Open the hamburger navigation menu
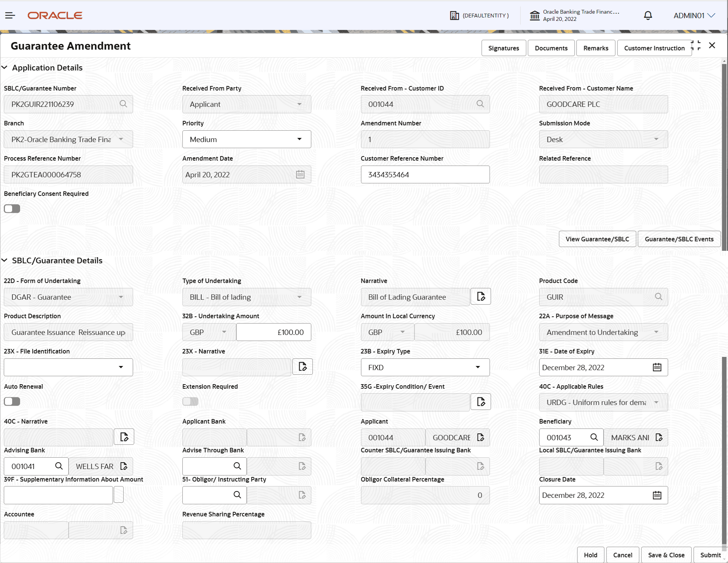Viewport: 728px width, 563px height. click(x=10, y=16)
